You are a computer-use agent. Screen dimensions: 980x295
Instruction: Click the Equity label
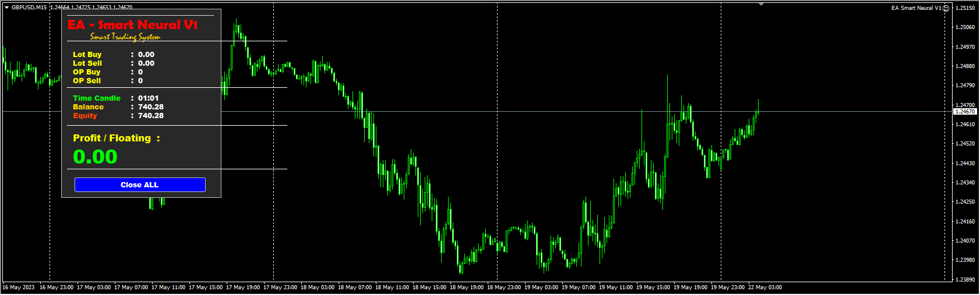(x=85, y=116)
